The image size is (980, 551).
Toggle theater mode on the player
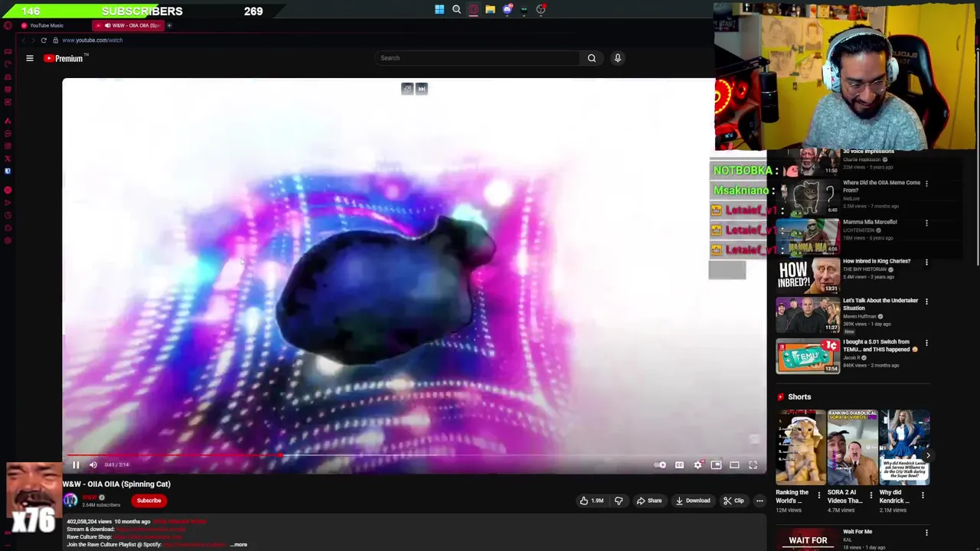734,465
